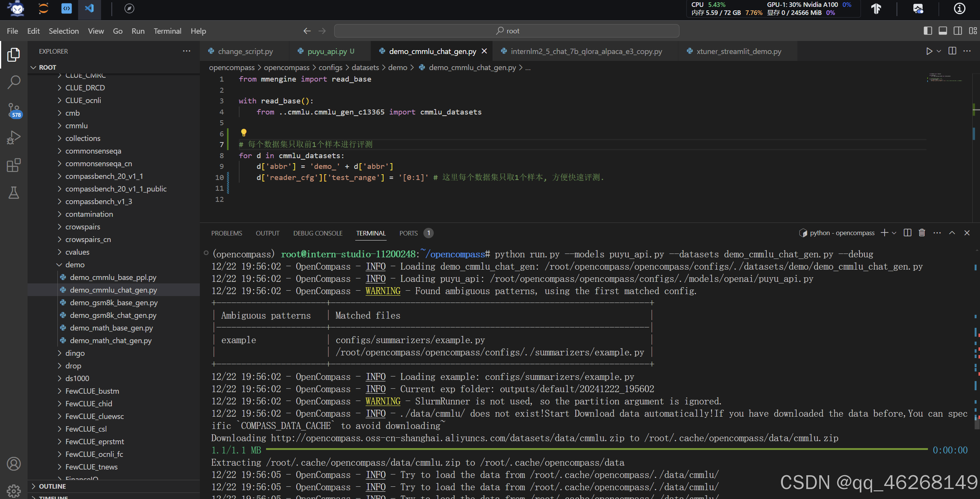Toggle Primary Side Bar visibility
Screen dimensions: 980x499
928,31
